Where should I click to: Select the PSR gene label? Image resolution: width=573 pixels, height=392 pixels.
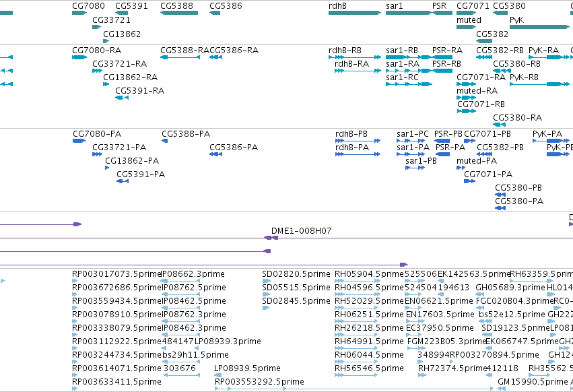pyautogui.click(x=439, y=6)
